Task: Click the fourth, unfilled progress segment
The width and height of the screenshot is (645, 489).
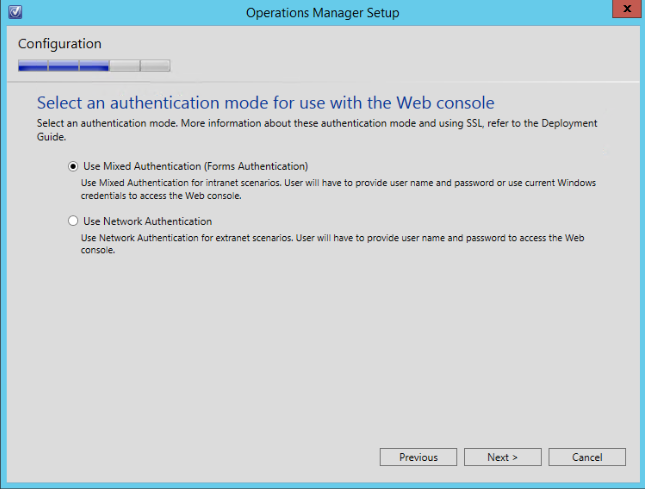Action: (125, 66)
